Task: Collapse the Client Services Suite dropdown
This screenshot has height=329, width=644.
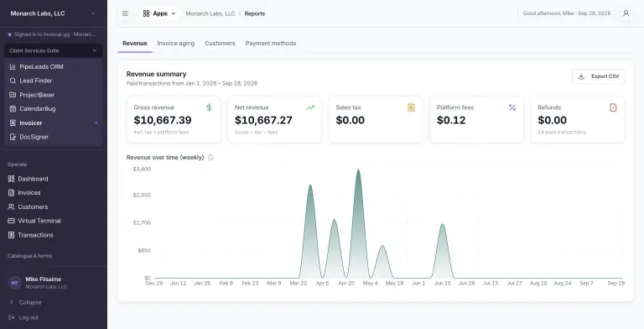Action: [x=54, y=50]
